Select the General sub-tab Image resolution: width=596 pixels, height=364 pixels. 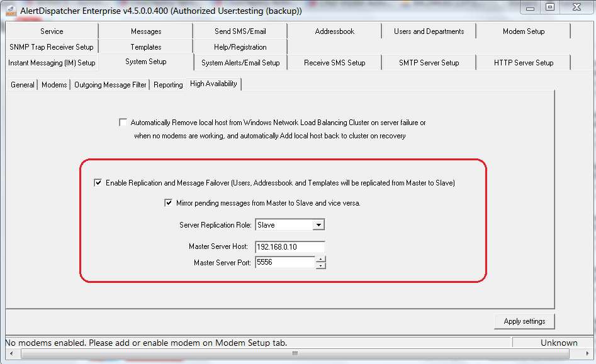tap(23, 85)
